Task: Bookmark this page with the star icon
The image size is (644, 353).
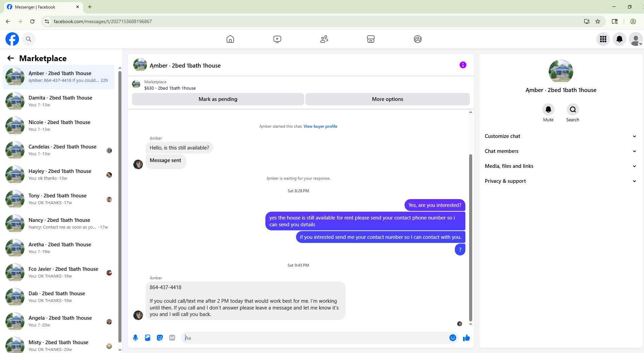Action: 598,21
